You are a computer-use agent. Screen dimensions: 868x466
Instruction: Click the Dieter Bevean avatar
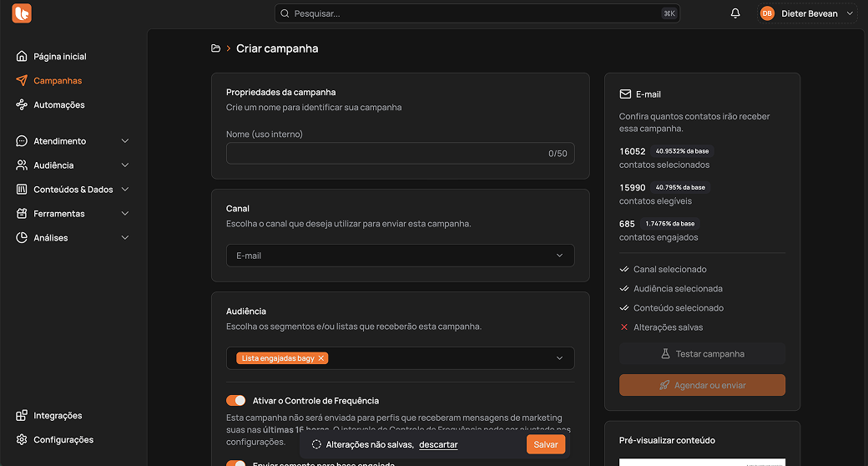(767, 13)
